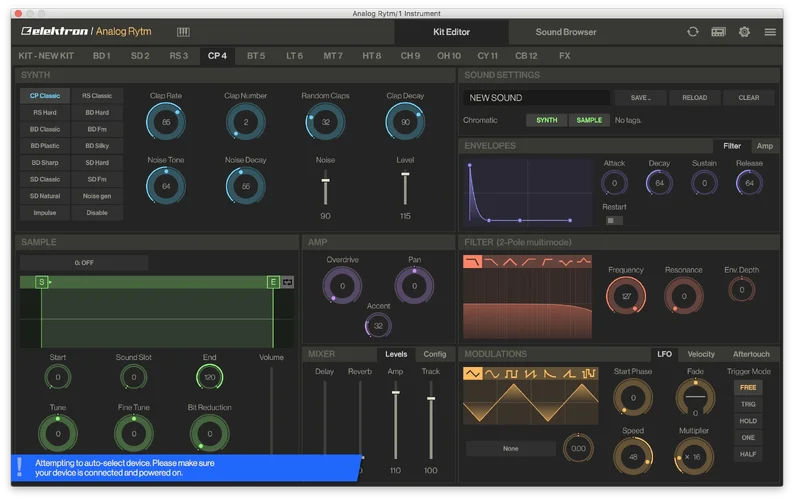Viewport: 794px width, 500px height.
Task: Click the Level slider handle
Action: click(405, 174)
